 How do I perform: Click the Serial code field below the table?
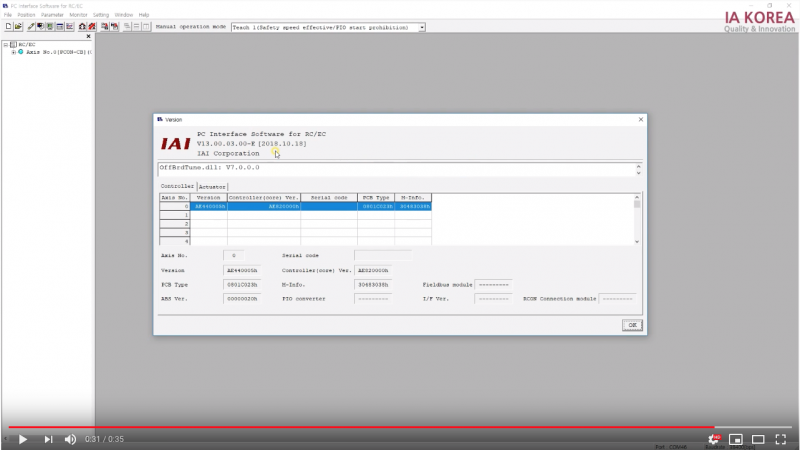[x=383, y=255]
